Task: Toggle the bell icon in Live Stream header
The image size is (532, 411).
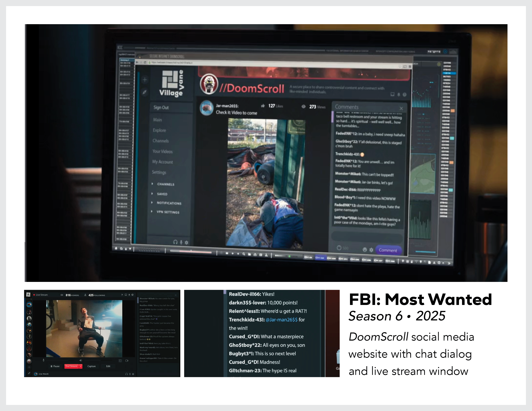Action: click(x=129, y=295)
